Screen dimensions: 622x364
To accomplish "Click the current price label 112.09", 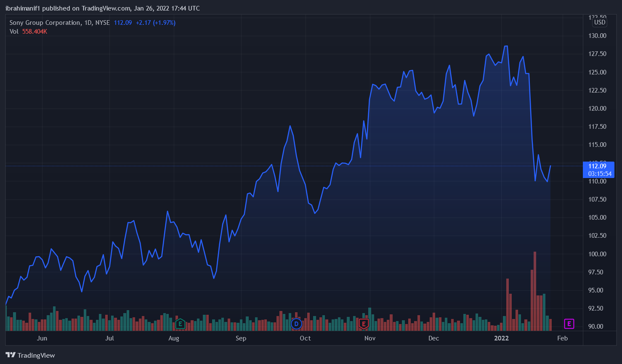I will (x=598, y=166).
